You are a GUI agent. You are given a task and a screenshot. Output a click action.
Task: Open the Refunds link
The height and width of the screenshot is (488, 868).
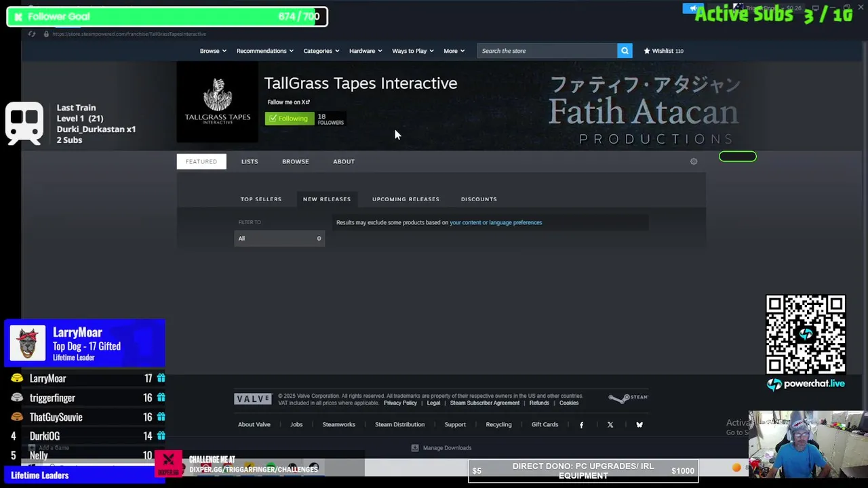pyautogui.click(x=539, y=403)
